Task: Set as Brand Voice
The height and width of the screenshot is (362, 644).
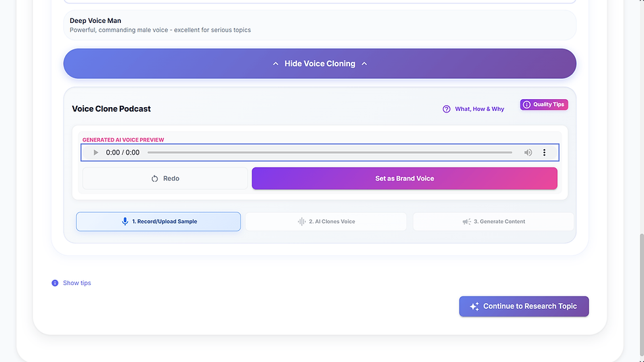Action: (405, 179)
